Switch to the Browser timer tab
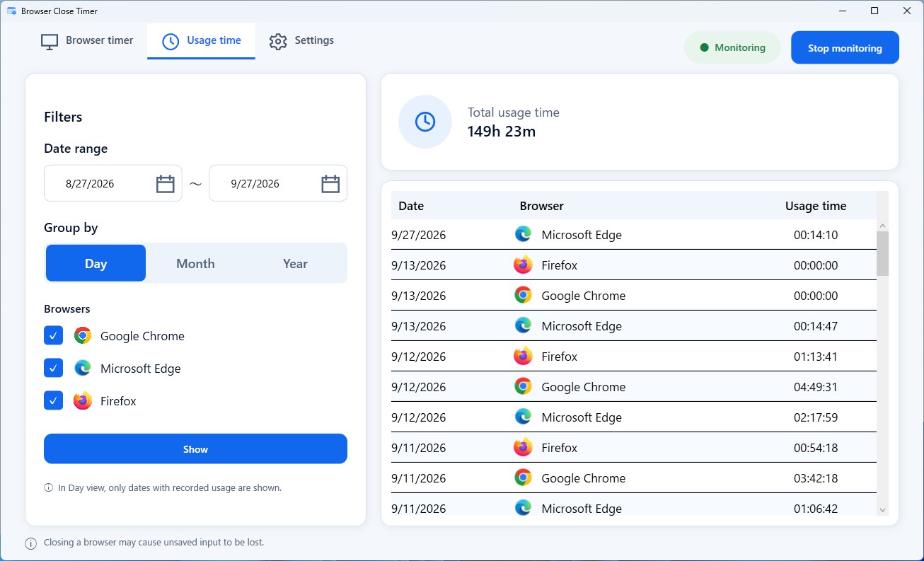Viewport: 924px width, 561px height. click(x=87, y=41)
